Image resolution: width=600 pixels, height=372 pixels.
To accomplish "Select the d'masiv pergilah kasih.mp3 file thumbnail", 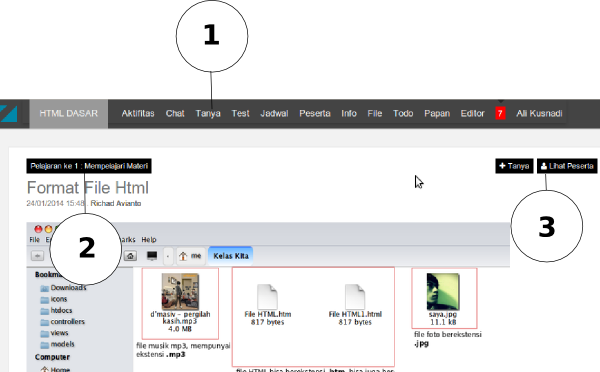I will [180, 292].
